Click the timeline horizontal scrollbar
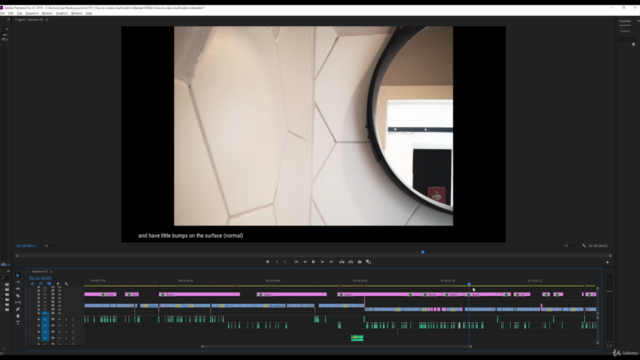The image size is (640, 360). point(336,347)
